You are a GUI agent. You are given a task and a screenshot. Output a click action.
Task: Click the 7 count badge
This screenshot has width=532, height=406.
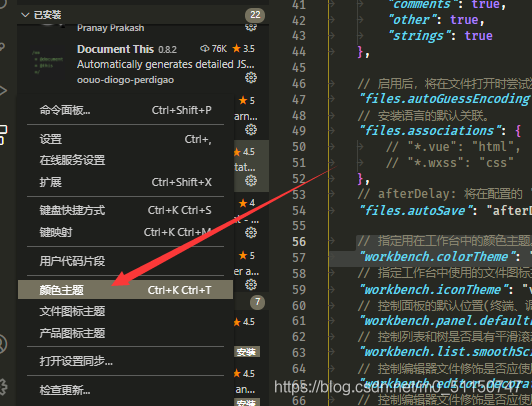pyautogui.click(x=258, y=302)
